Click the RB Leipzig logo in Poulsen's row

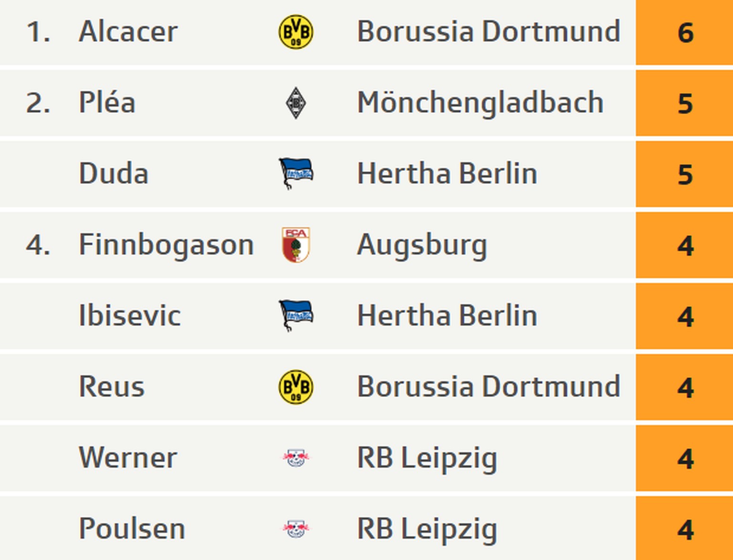point(296,529)
